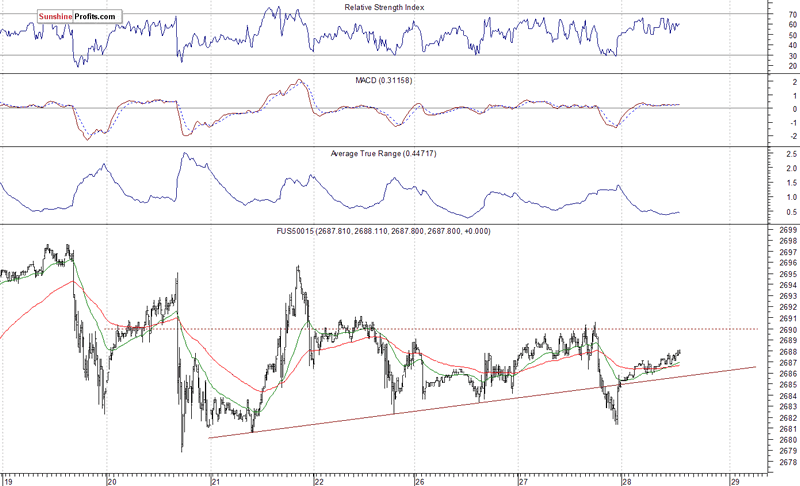Select the Relative Strength Index title
The image size is (800, 486).
pyautogui.click(x=384, y=7)
